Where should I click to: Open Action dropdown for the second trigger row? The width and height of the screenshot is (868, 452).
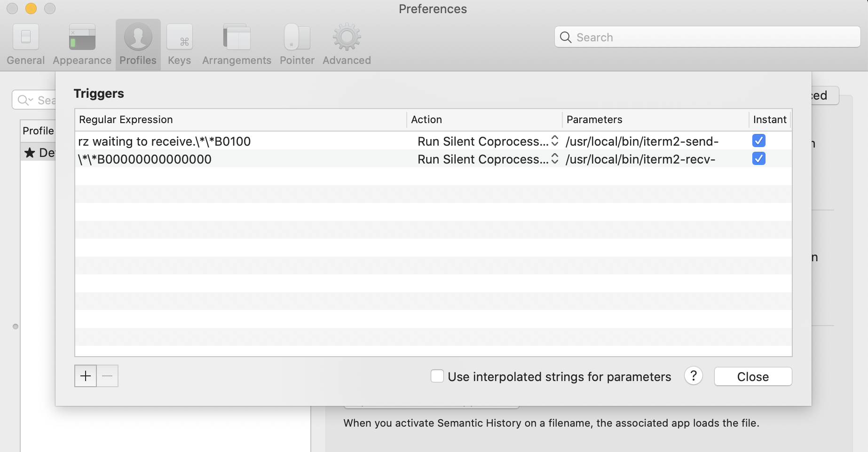(x=488, y=159)
